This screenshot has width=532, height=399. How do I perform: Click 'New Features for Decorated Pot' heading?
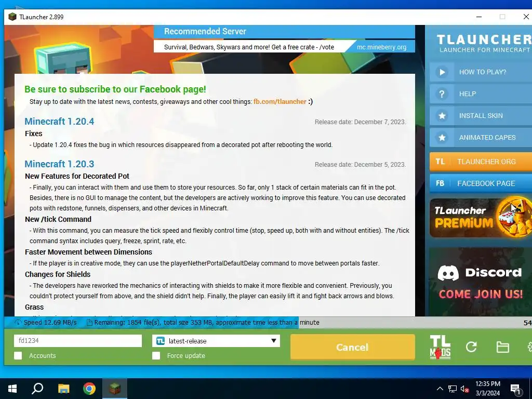point(77,176)
